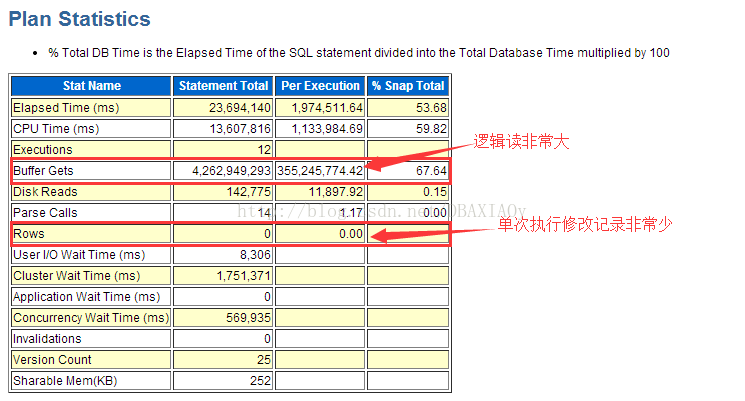Image resolution: width=745 pixels, height=401 pixels.
Task: Select the Elapsed Time (ms) row label
Action: pos(66,108)
